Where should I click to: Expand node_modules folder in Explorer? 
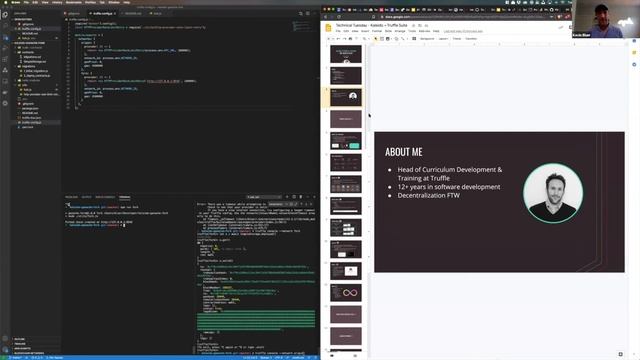(31, 80)
